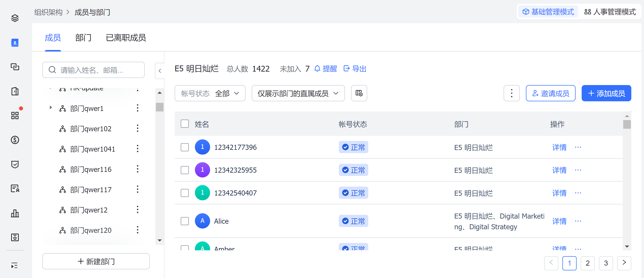Click the 导出 link
This screenshot has height=278, width=644.
(x=355, y=69)
